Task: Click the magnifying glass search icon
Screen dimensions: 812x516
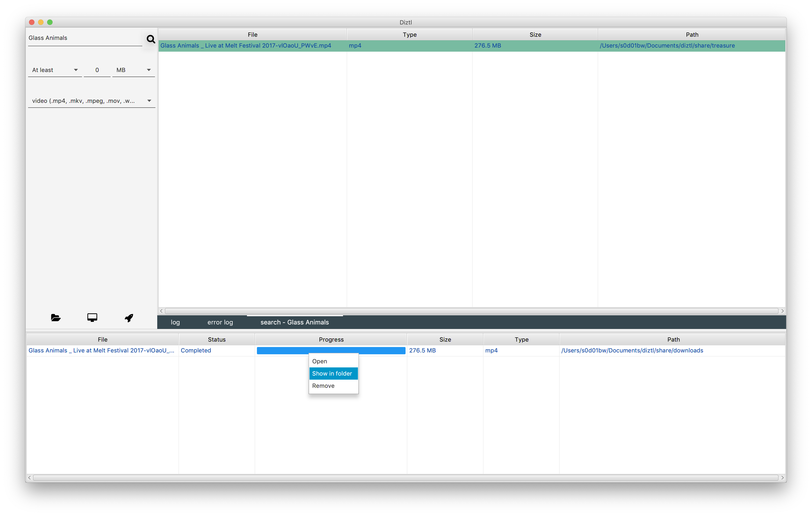Action: [x=151, y=39]
